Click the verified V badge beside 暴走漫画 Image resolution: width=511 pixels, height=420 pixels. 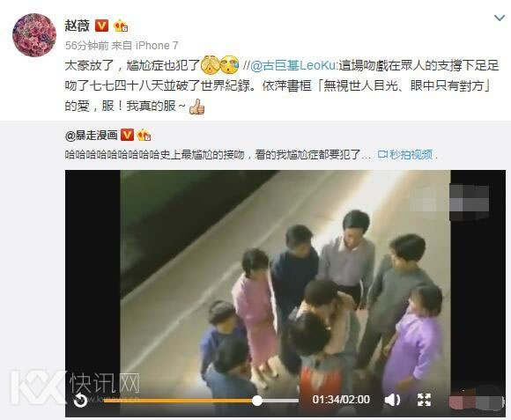coord(127,135)
